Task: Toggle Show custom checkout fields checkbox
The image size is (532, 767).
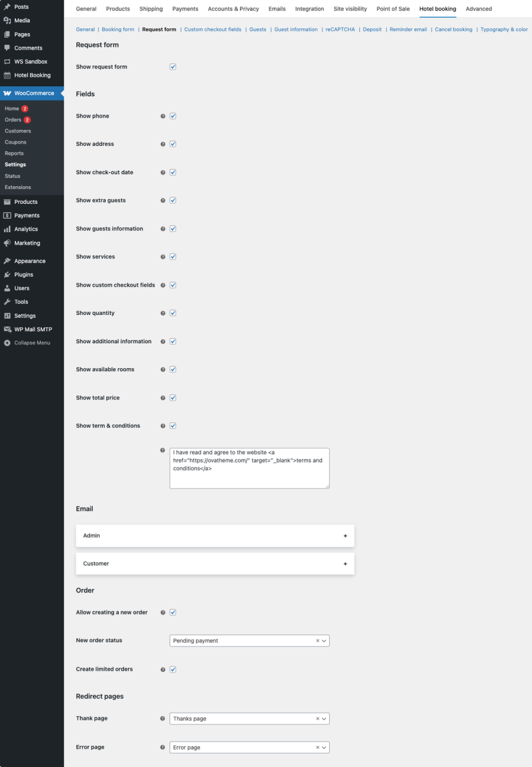Action: [173, 285]
